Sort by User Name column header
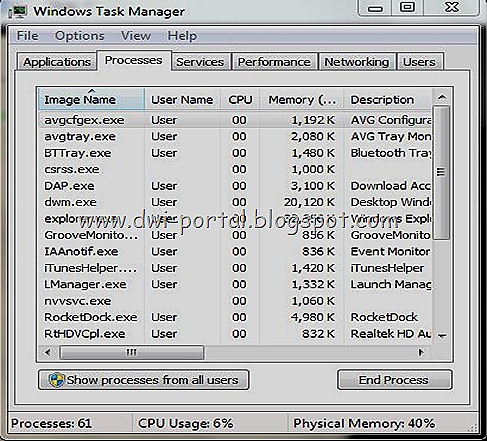This screenshot has height=441, width=487. tap(182, 99)
